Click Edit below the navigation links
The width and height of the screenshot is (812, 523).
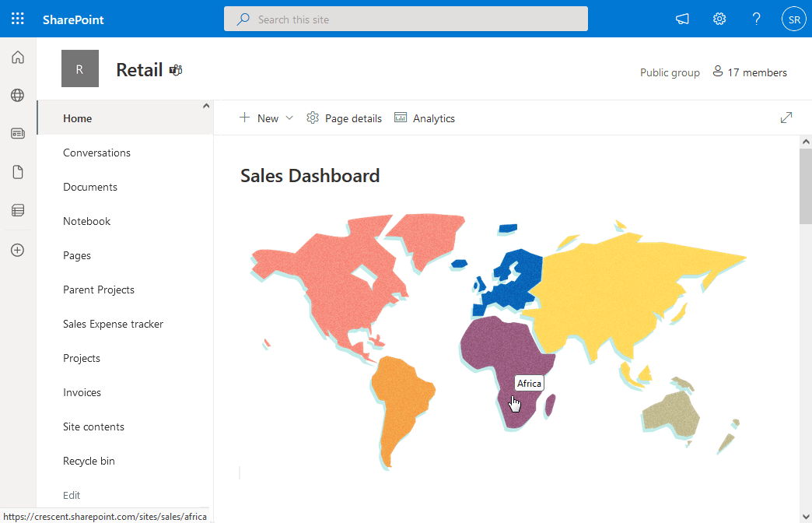click(71, 495)
